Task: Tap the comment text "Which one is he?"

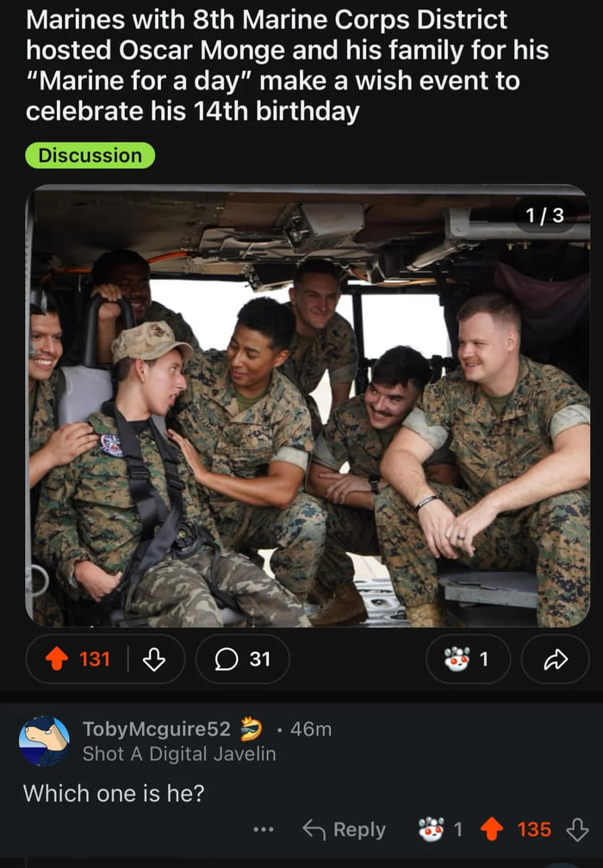Action: click(114, 793)
